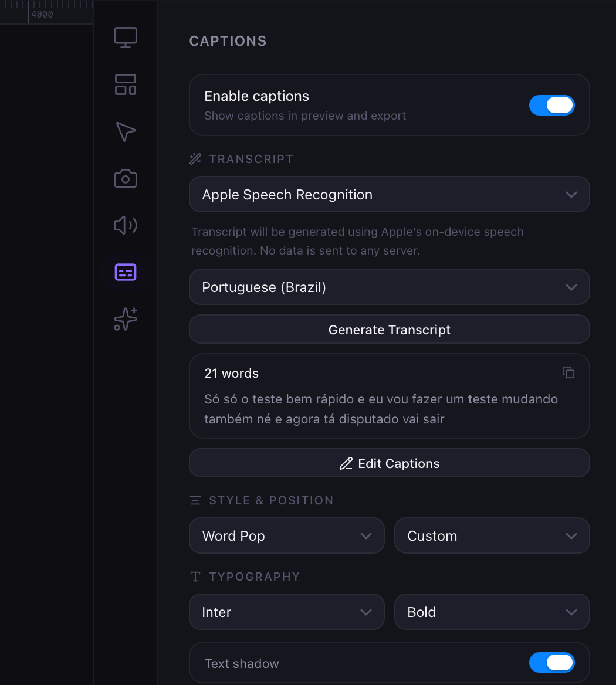
Task: Open the audio speaker settings icon
Action: (125, 225)
